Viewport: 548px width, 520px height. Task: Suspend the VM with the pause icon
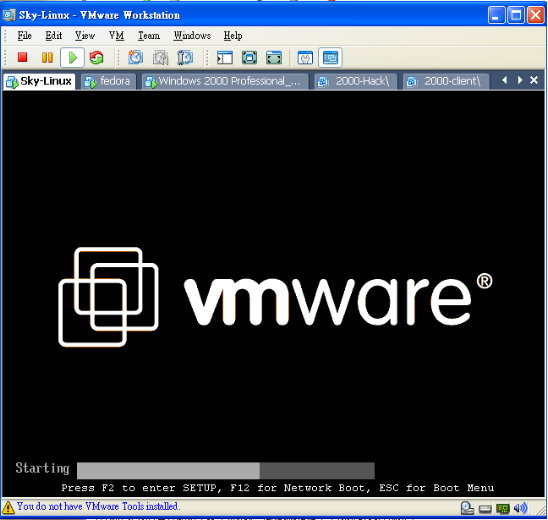coord(47,57)
